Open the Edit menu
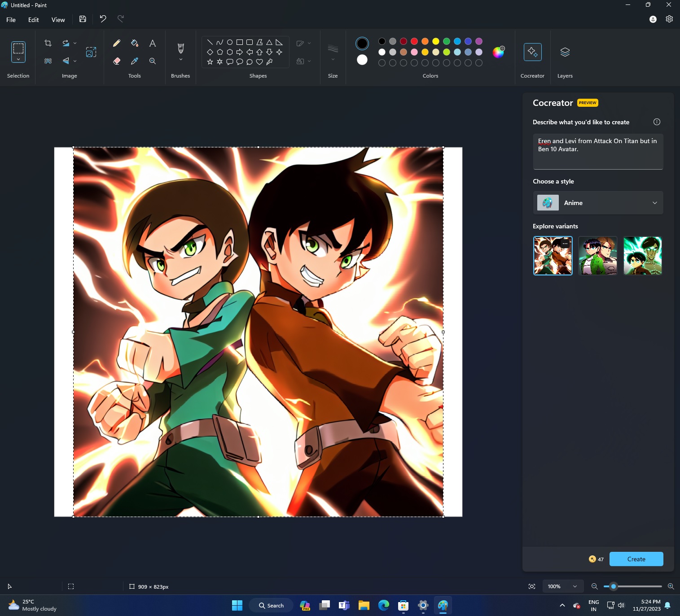680x616 pixels. 33,19
